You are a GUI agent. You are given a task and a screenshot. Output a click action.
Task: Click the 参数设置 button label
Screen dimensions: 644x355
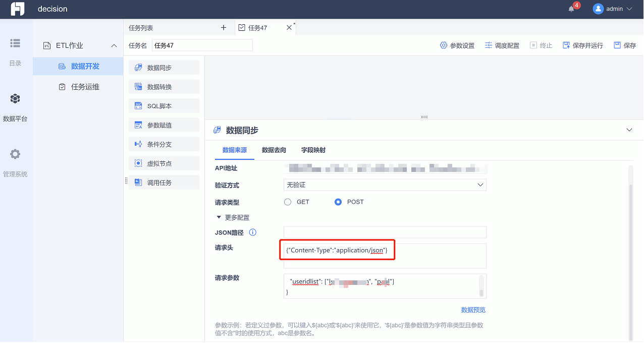[x=462, y=45]
